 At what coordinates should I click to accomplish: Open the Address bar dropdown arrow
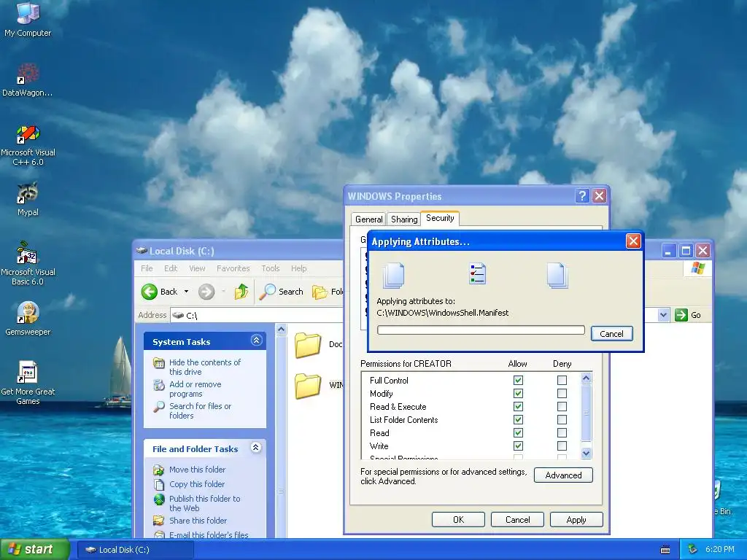point(663,315)
